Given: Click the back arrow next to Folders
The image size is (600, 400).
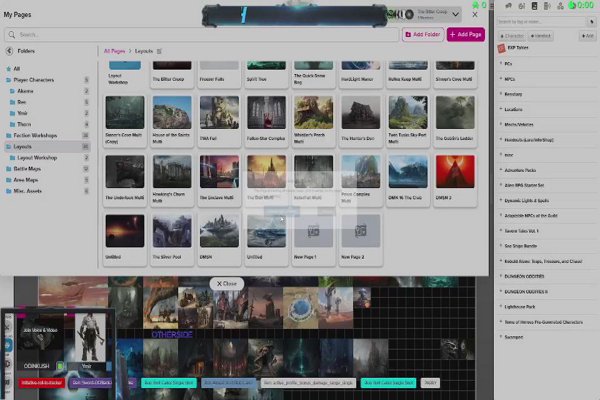Looking at the screenshot, I should (9, 51).
